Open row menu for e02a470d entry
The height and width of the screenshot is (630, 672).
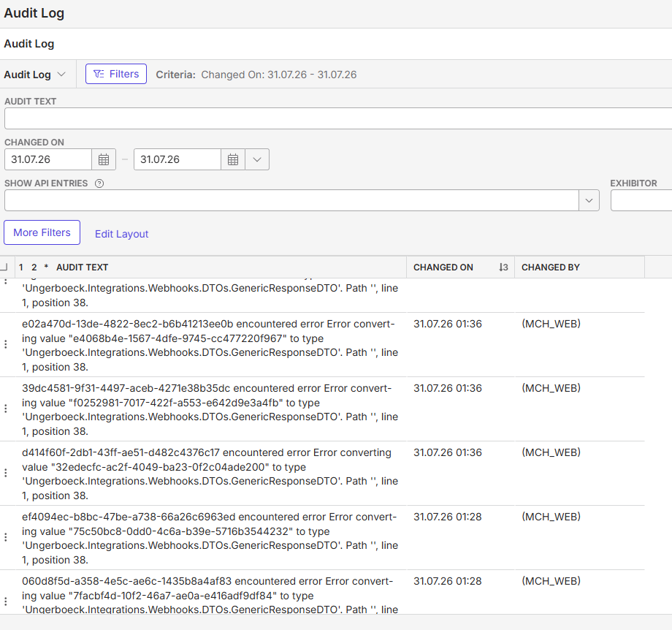pos(6,344)
